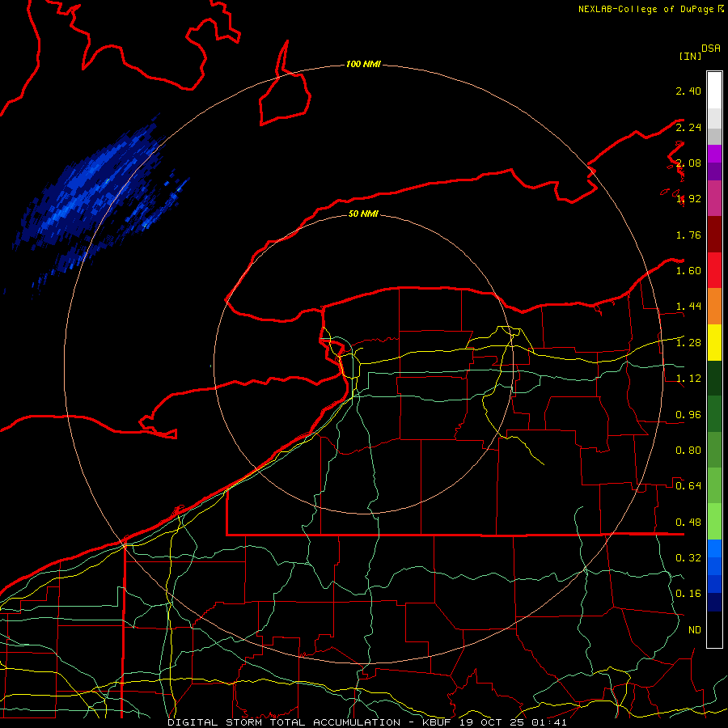Click the 0.48 scale value

tap(688, 523)
